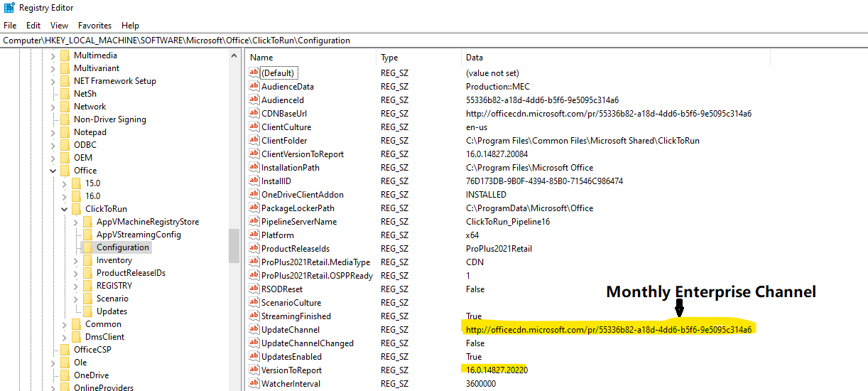Click the string icon of UpdatesEnabled value

point(254,356)
